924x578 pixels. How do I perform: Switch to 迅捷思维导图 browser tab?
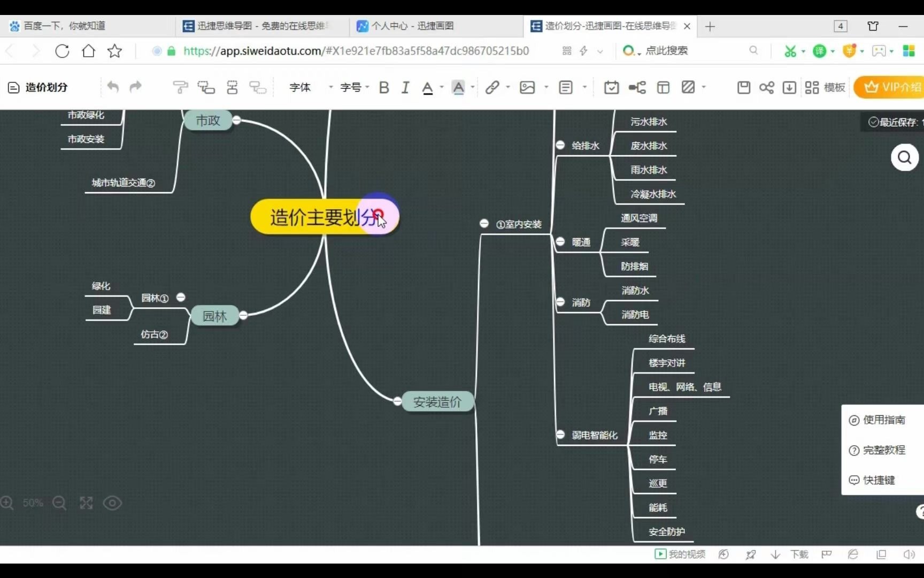click(262, 26)
